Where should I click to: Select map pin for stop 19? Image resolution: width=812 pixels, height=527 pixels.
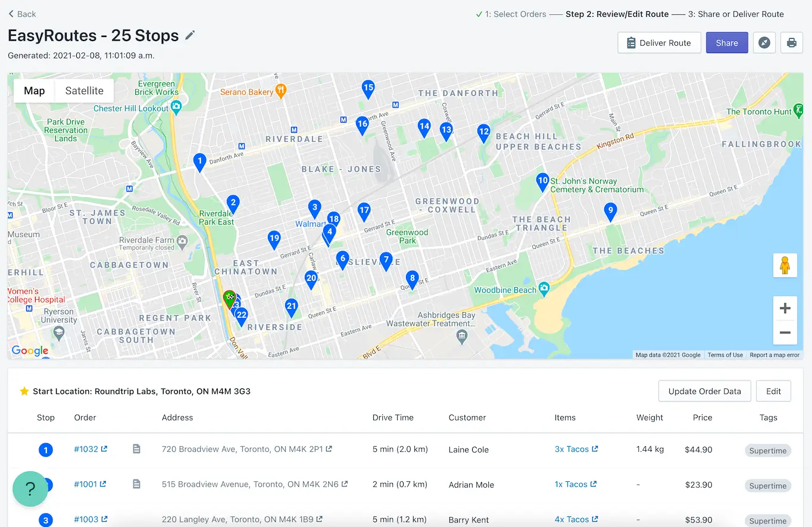[274, 240]
